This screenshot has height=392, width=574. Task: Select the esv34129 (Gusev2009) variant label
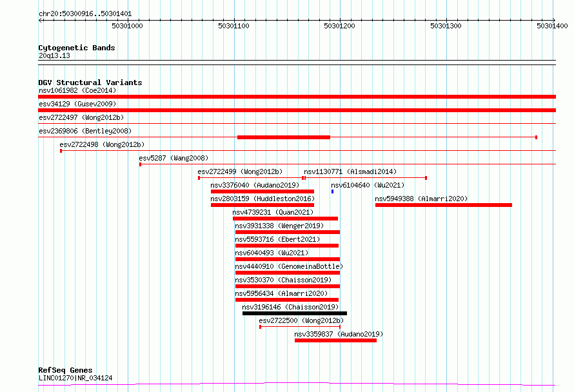tap(77, 104)
